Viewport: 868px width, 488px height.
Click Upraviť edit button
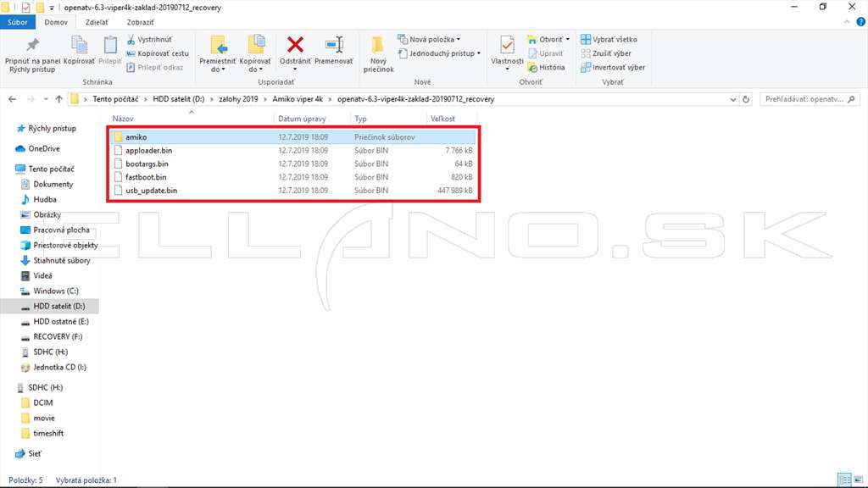[x=545, y=53]
